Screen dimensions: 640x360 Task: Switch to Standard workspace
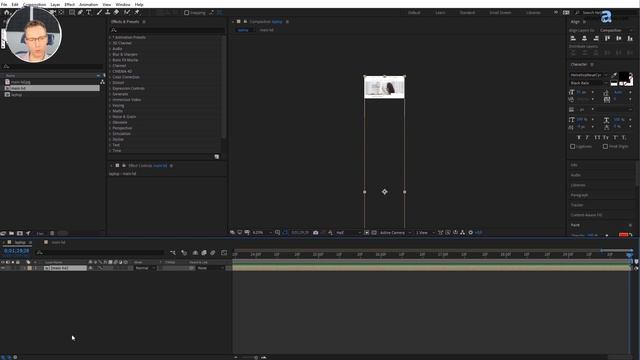pos(467,13)
